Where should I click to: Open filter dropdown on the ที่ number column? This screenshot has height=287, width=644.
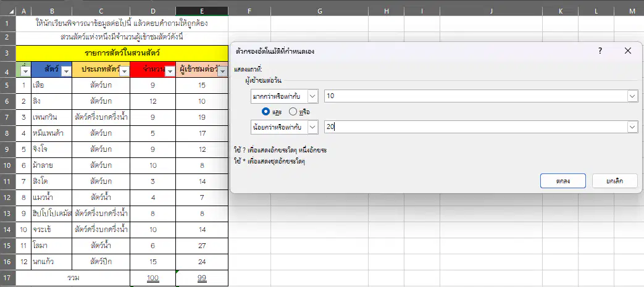25,72
